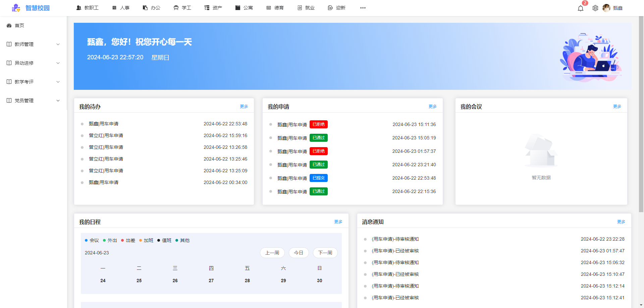Click the notification bell with badge 2
Viewport: 644px width, 308px height.
[581, 8]
